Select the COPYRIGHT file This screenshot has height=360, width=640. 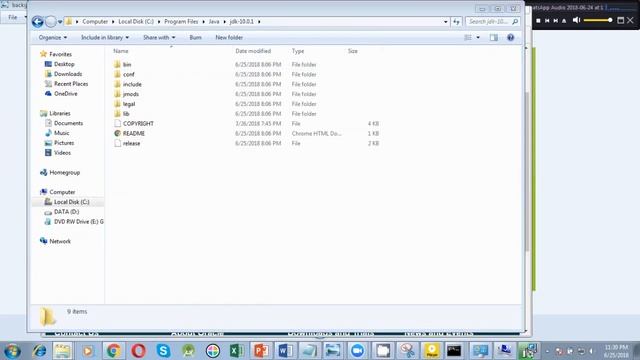click(x=138, y=123)
